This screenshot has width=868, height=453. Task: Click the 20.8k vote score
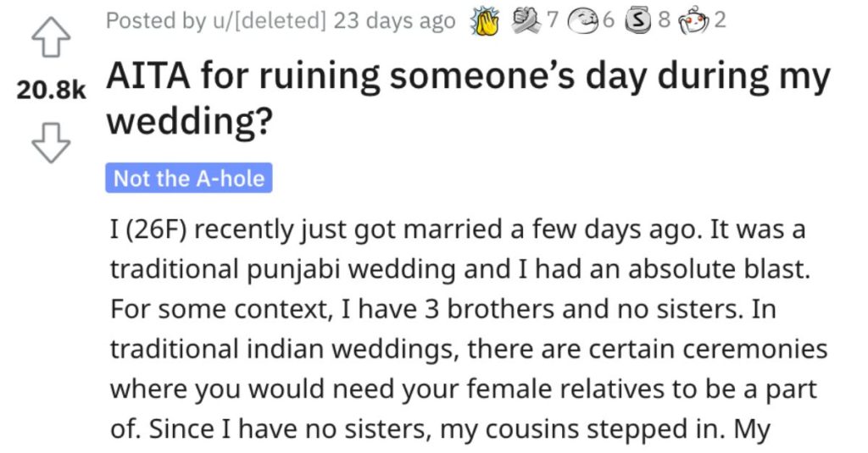click(x=52, y=91)
